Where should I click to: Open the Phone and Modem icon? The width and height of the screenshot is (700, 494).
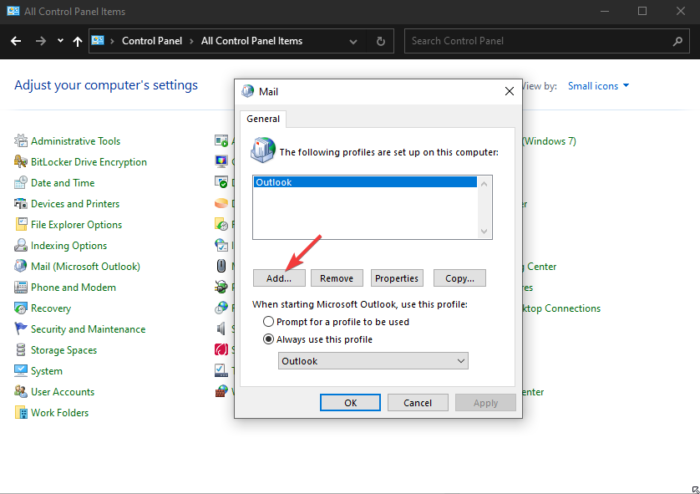point(21,287)
